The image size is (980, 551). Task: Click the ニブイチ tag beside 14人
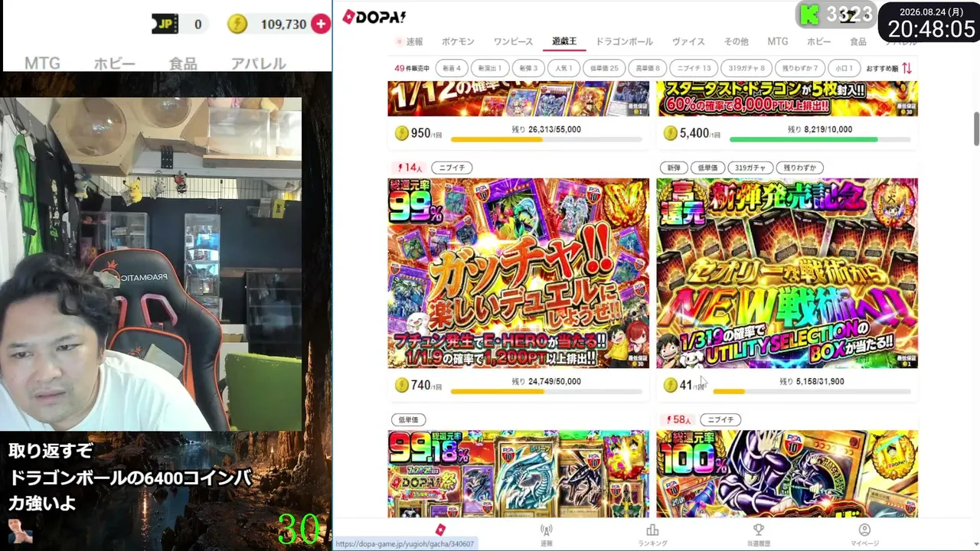[x=452, y=168]
